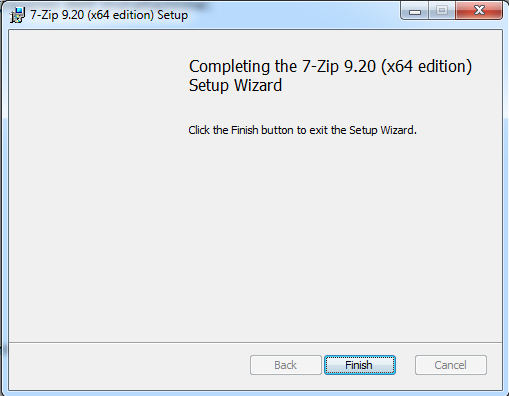The height and width of the screenshot is (396, 509).
Task: Click the 'Setup Wizard' heading line
Action: pyautogui.click(x=235, y=85)
